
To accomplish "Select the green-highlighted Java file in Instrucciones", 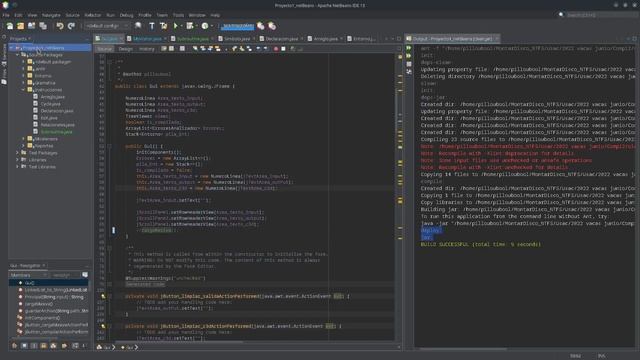I will pyautogui.click(x=56, y=132).
